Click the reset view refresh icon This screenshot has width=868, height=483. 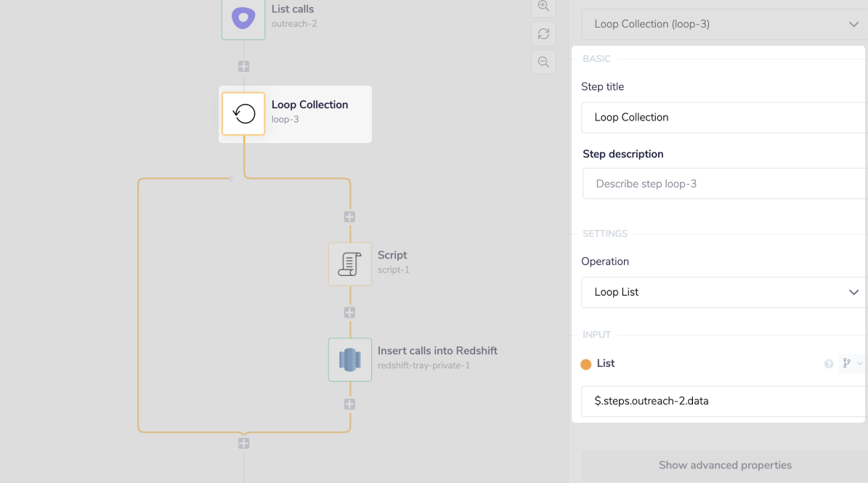(x=543, y=33)
